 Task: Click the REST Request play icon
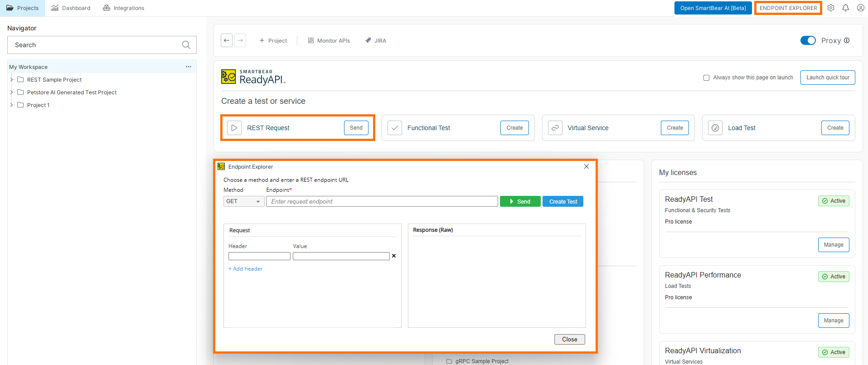(x=234, y=128)
